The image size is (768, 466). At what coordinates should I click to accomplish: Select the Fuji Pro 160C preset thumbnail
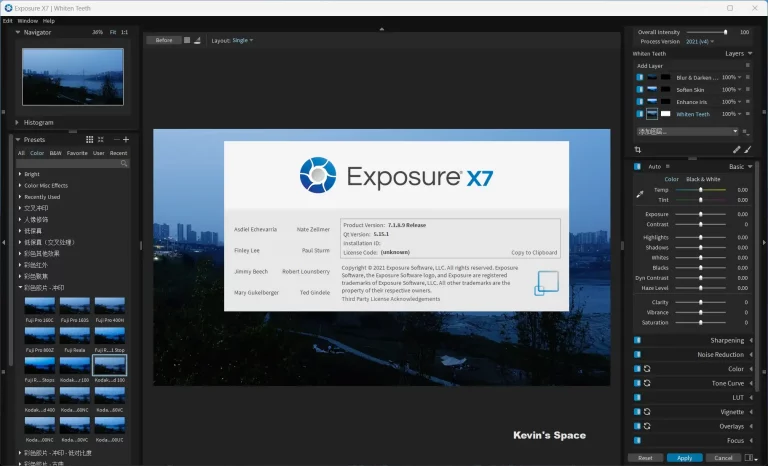pos(40,306)
